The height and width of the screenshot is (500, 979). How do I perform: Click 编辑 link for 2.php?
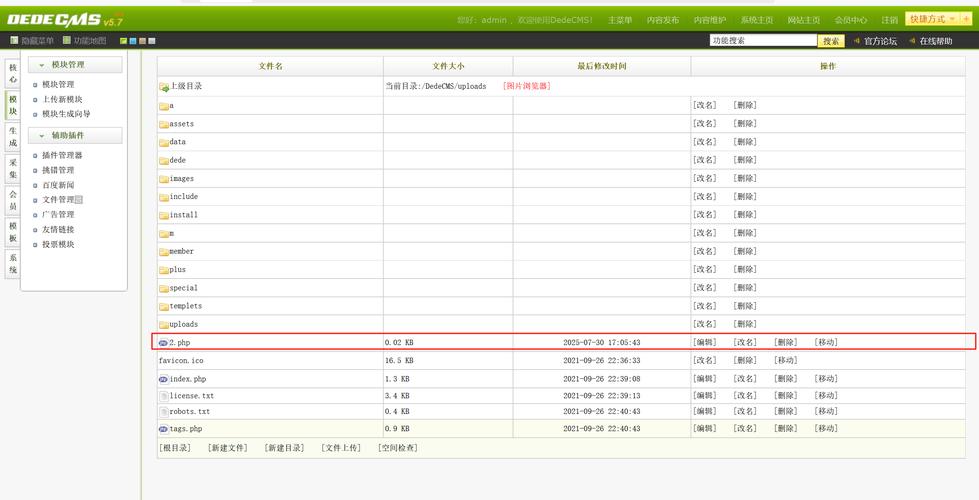tap(704, 342)
